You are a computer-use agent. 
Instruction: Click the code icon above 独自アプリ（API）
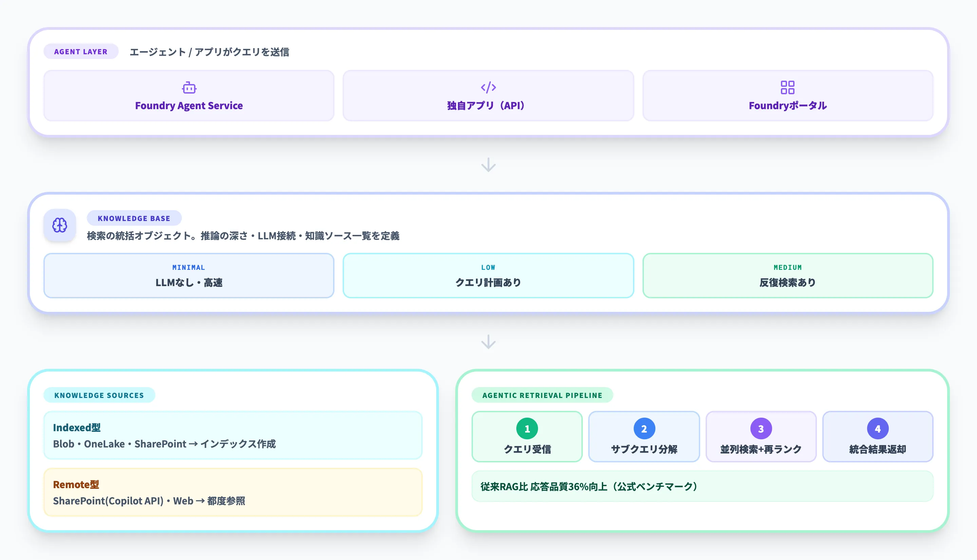488,87
